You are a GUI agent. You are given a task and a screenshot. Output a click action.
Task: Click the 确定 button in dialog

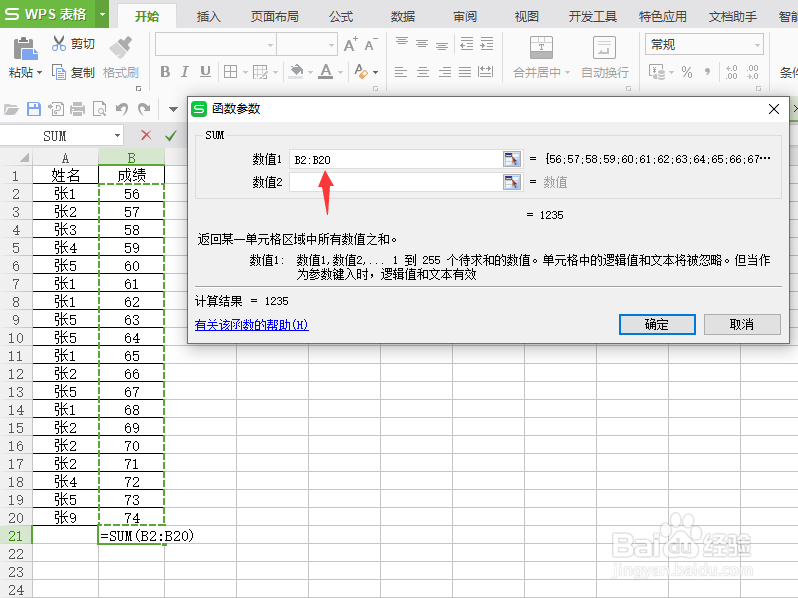(x=657, y=324)
